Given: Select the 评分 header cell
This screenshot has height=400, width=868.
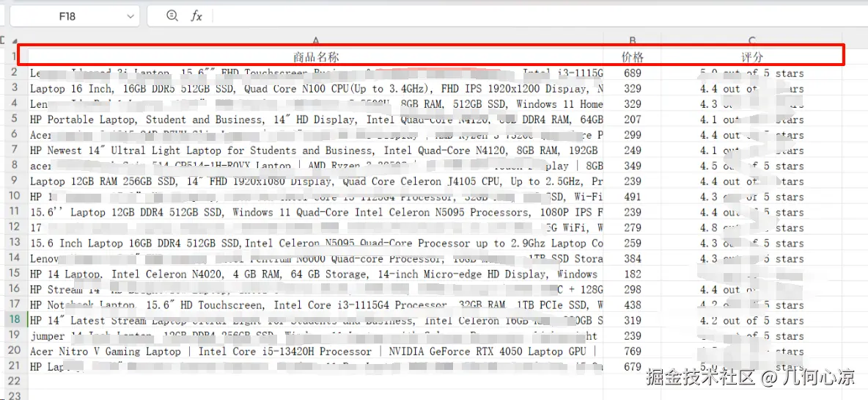Looking at the screenshot, I should 751,57.
